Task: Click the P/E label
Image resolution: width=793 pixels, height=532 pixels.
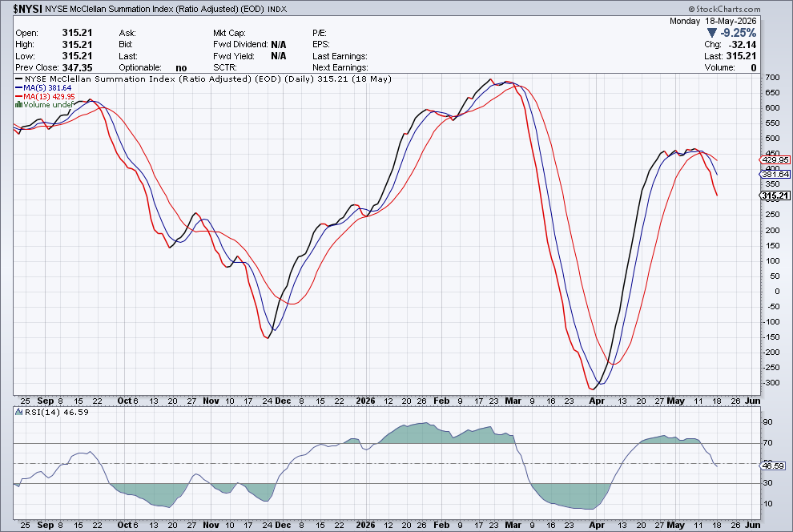Action: 319,33
